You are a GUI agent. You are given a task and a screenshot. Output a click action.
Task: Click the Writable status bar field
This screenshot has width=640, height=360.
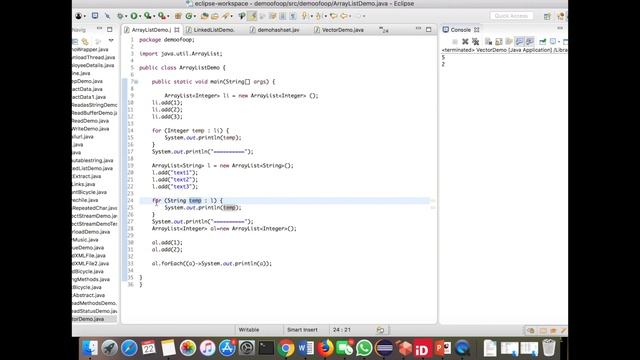pyautogui.click(x=249, y=330)
